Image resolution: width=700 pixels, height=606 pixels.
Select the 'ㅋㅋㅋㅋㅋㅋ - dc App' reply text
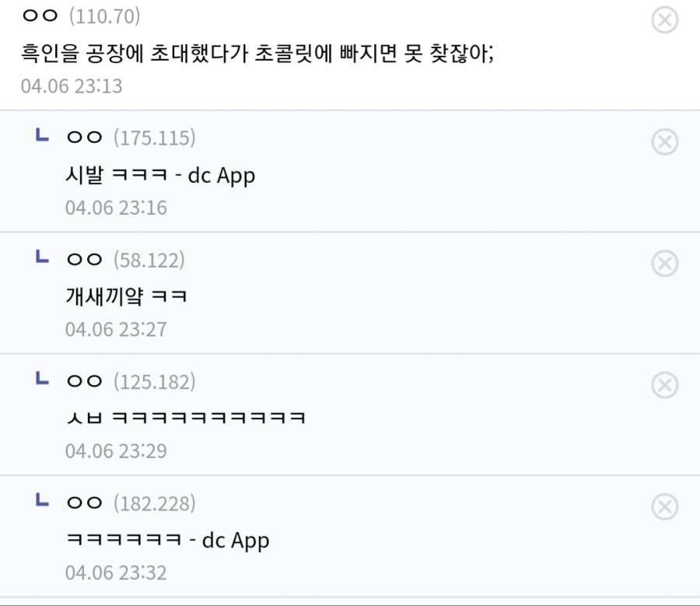(168, 541)
